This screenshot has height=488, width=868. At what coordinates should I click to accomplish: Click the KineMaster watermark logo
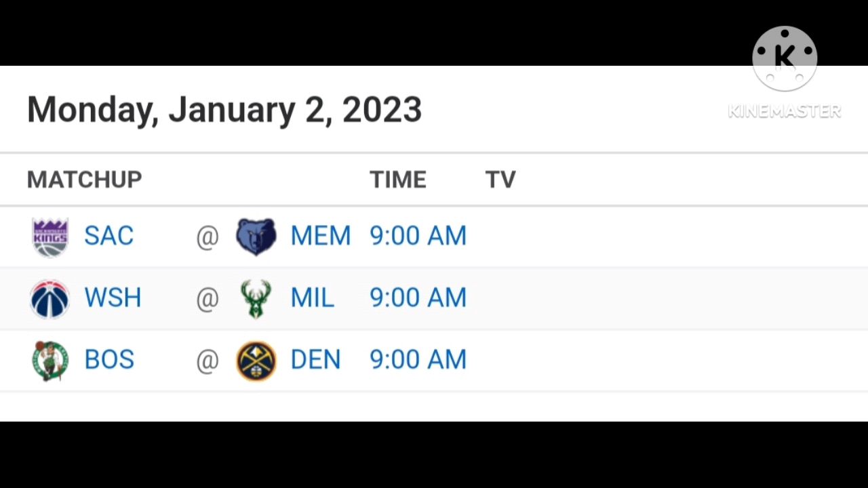pyautogui.click(x=784, y=59)
